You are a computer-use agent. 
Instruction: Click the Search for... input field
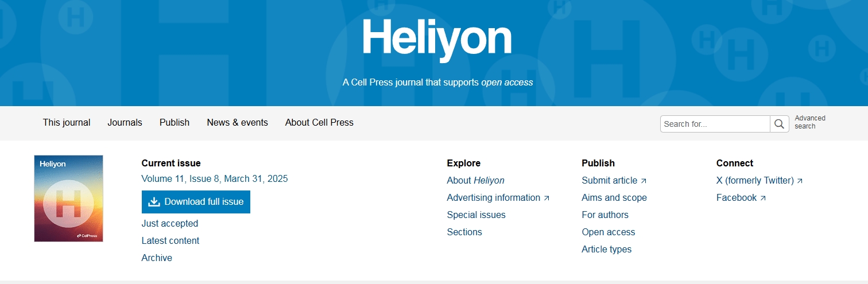point(715,124)
